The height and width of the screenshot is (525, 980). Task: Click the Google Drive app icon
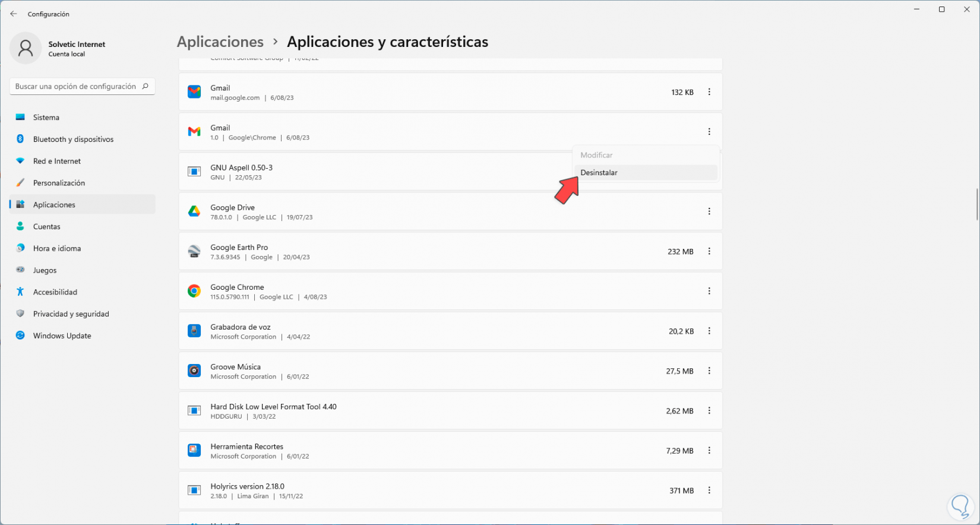[x=194, y=211]
